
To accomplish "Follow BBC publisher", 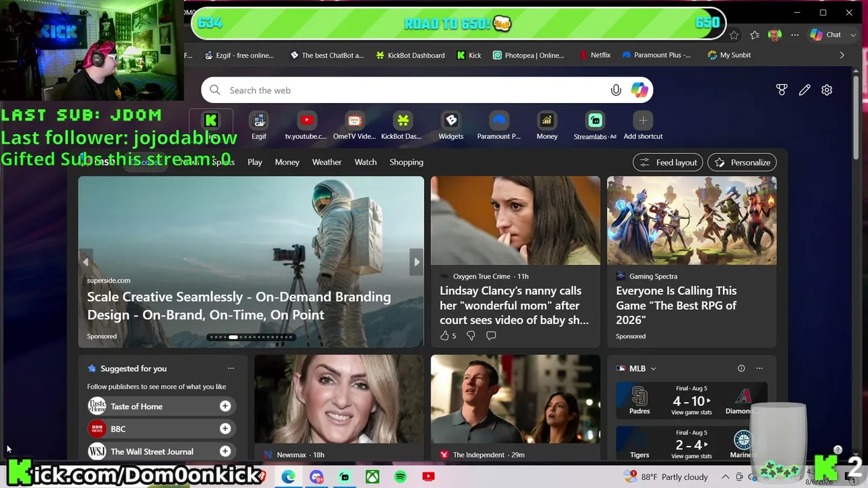I will 225,428.
